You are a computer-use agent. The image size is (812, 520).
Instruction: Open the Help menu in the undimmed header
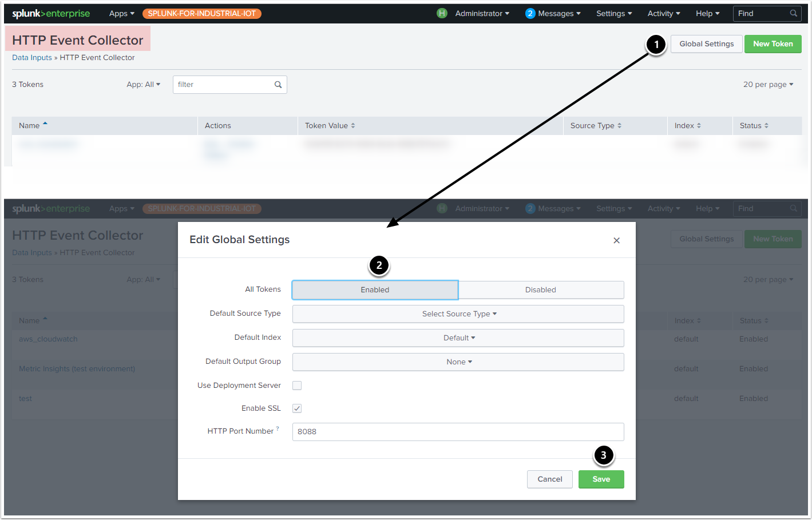pos(708,13)
